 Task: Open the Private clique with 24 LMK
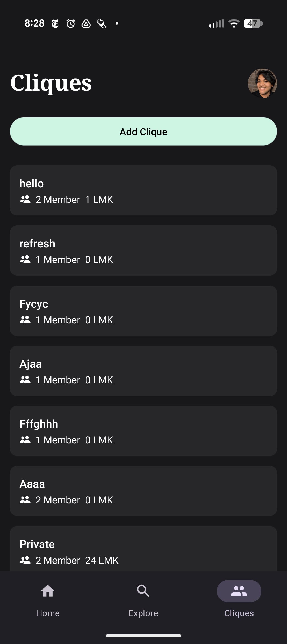[x=143, y=549]
